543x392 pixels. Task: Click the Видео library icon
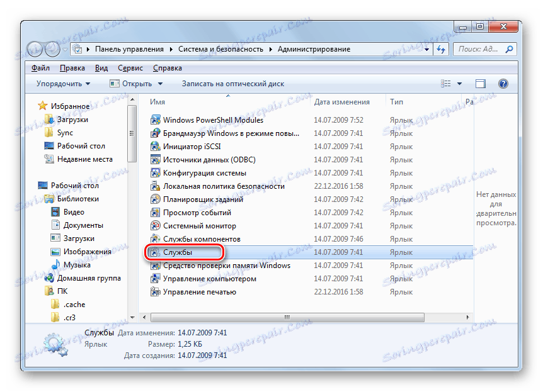(55, 212)
